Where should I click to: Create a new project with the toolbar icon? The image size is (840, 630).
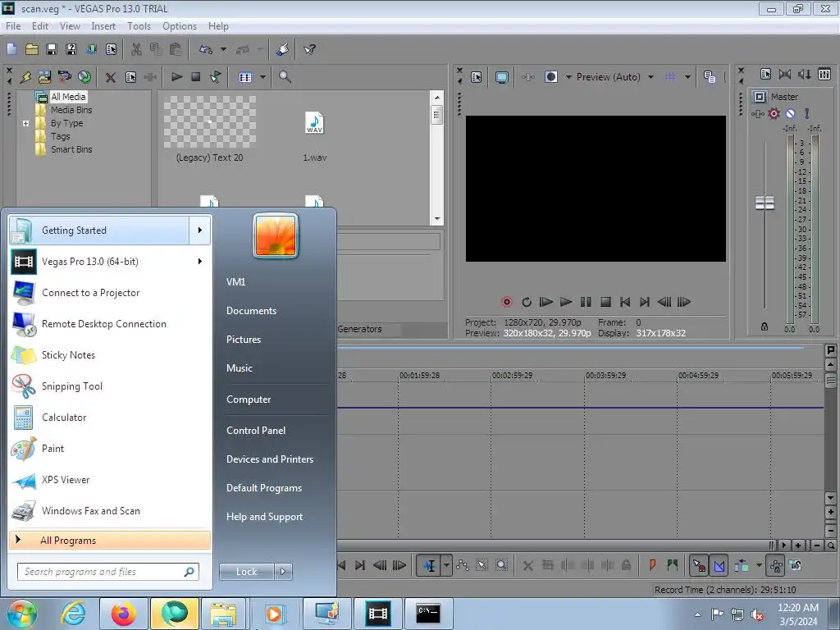(x=11, y=49)
